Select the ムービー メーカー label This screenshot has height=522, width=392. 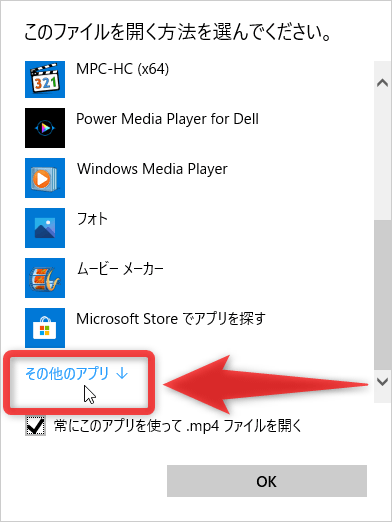tap(120, 269)
